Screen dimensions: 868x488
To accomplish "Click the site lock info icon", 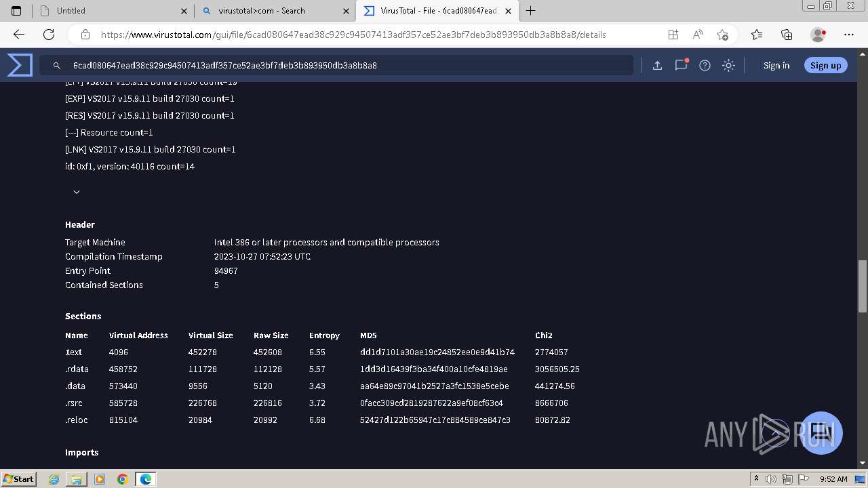I will 85,35.
